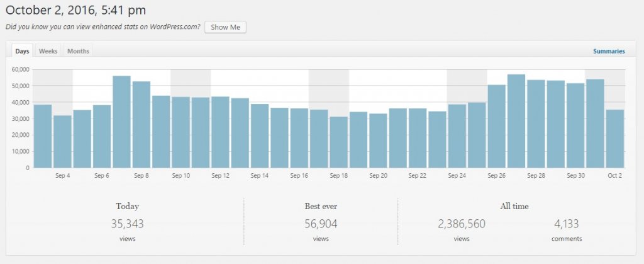Select the bar above the Sep 4 label

62,142
